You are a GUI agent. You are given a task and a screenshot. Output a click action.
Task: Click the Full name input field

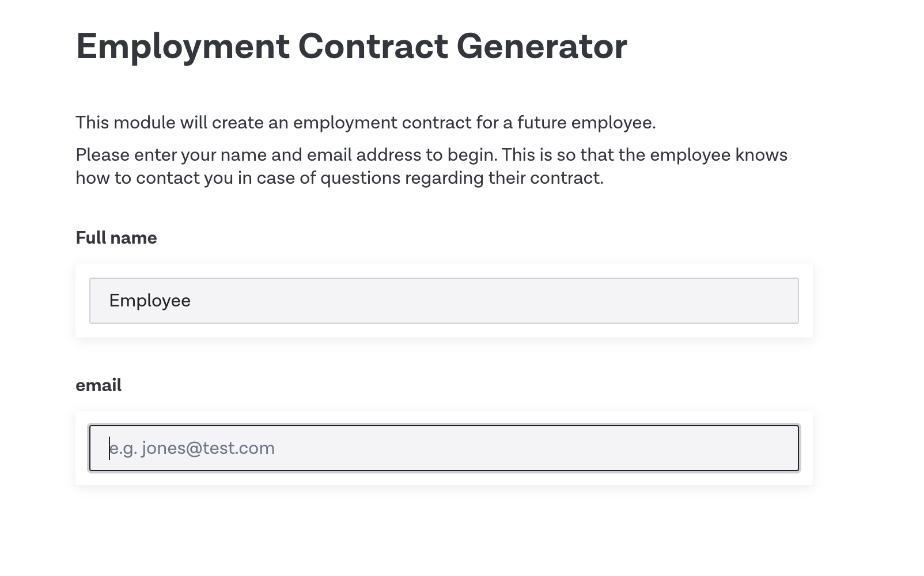444,301
